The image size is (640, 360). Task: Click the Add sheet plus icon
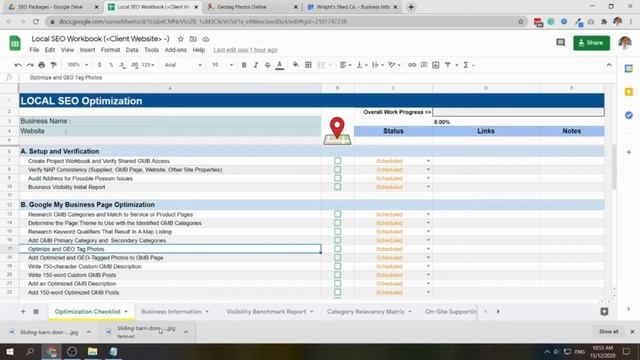(23, 311)
